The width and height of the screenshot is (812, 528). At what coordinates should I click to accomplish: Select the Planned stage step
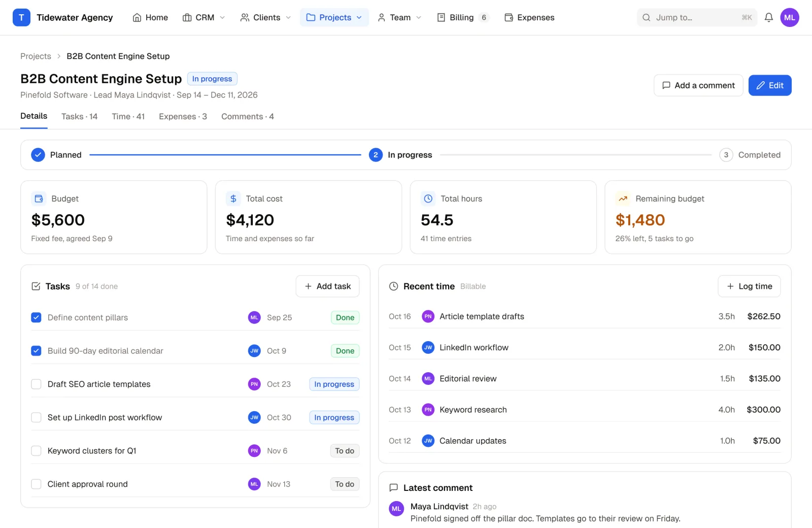56,155
